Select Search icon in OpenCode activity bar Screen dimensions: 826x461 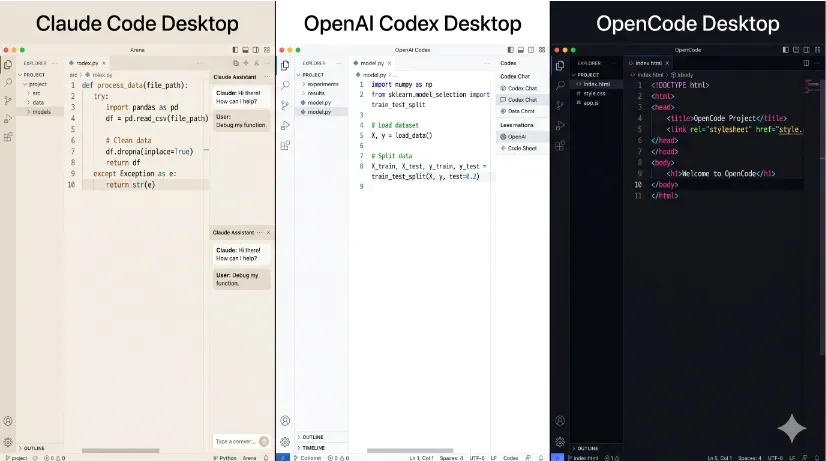[x=560, y=85]
